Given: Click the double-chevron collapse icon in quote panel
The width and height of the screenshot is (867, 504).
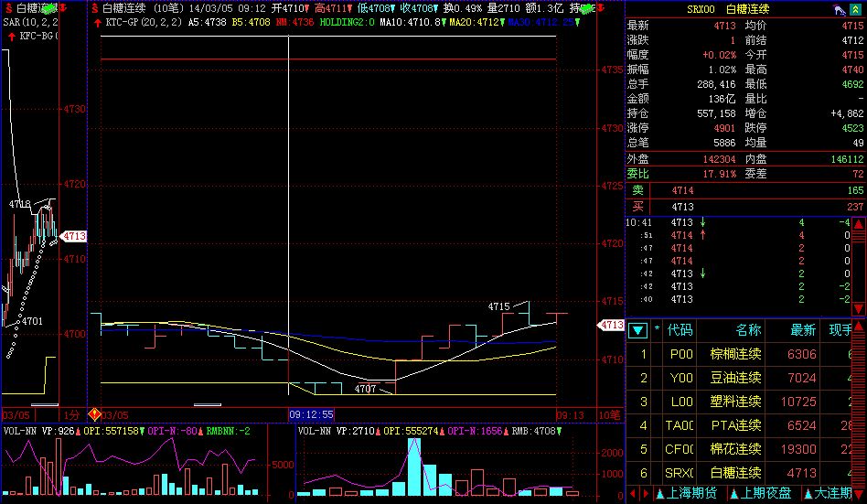Looking at the screenshot, I should (856, 8).
